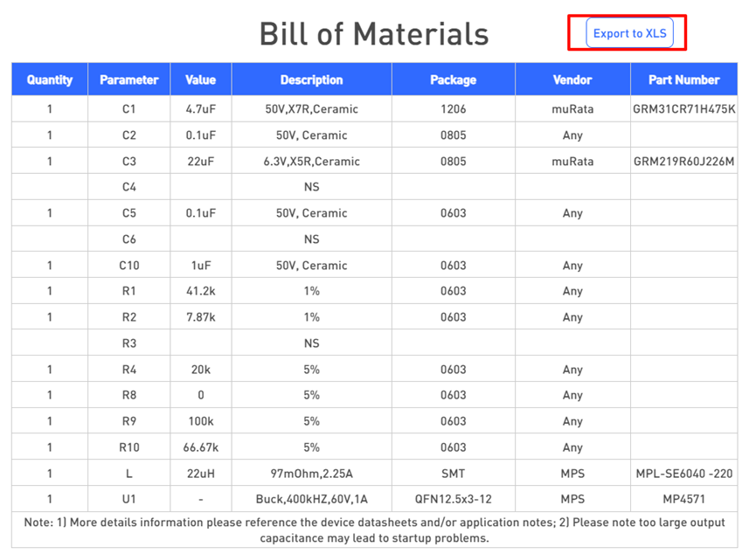Select the MP4571 part number cell
The image size is (756, 554).
coord(683,500)
